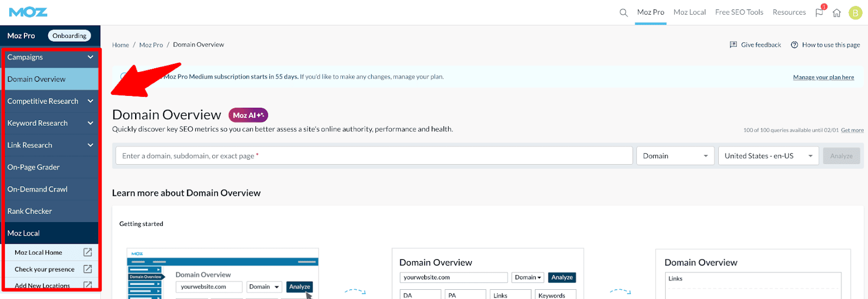The image size is (868, 299).
Task: Click the help question mark icon
Action: (x=794, y=45)
